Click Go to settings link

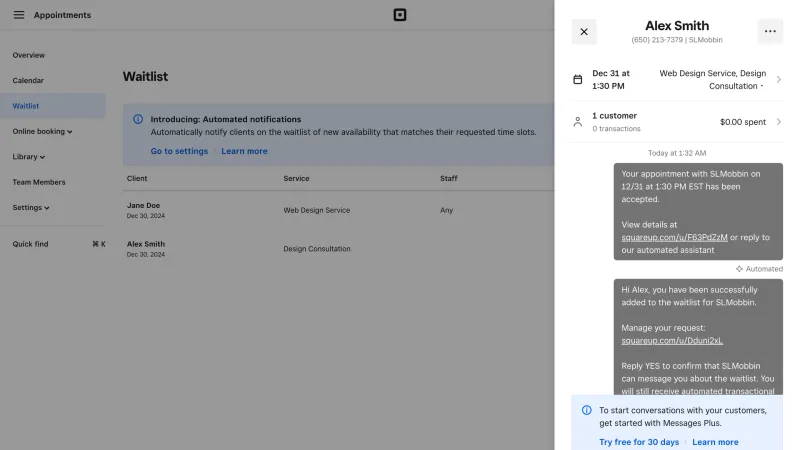pos(179,151)
